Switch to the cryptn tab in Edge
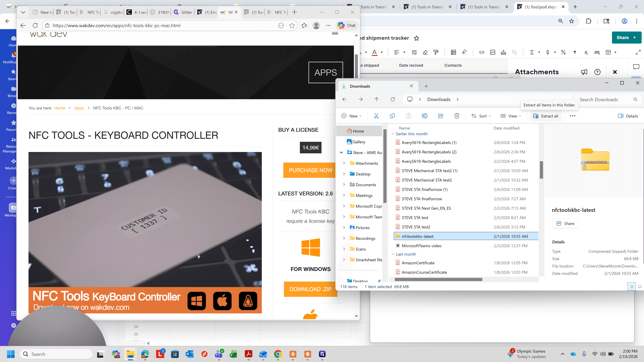Image resolution: width=644 pixels, height=362 pixels. [113, 12]
